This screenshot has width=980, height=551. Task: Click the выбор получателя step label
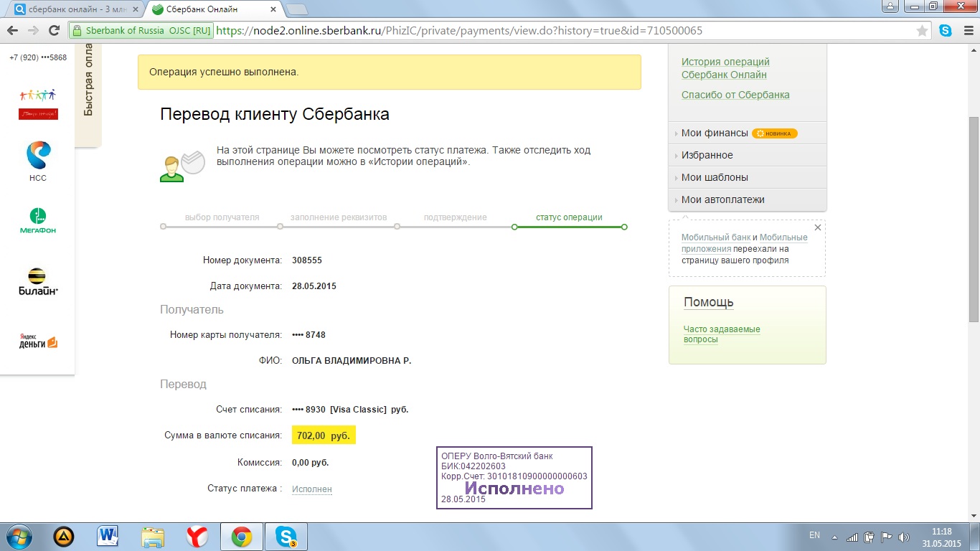(x=222, y=217)
